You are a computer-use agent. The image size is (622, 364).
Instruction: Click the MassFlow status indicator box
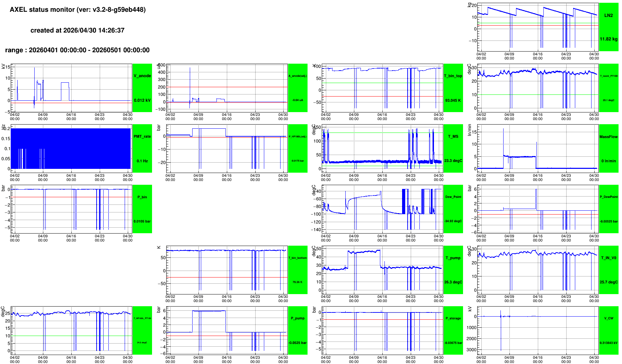[608, 148]
